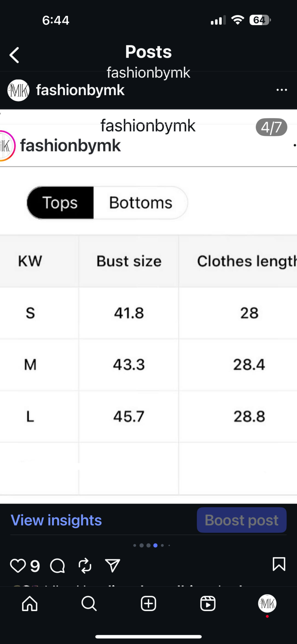Image resolution: width=297 pixels, height=644 pixels.
Task: Save post with bookmark icon
Action: point(279,564)
